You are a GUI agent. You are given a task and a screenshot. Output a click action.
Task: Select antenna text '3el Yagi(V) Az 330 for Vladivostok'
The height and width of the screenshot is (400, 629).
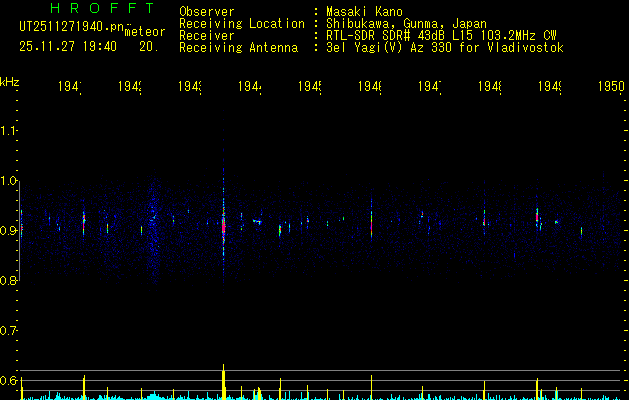pyautogui.click(x=445, y=48)
